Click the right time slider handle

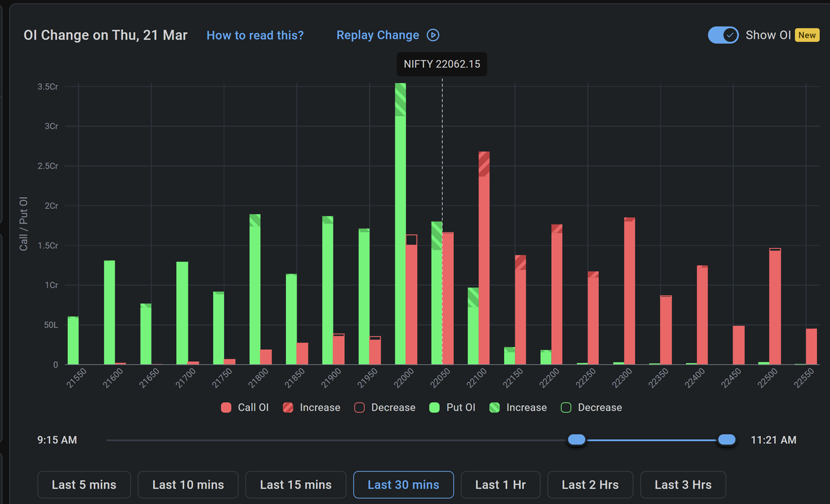click(727, 440)
